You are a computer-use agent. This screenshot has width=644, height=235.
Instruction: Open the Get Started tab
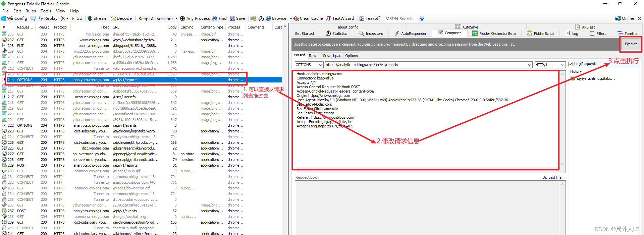coord(304,34)
